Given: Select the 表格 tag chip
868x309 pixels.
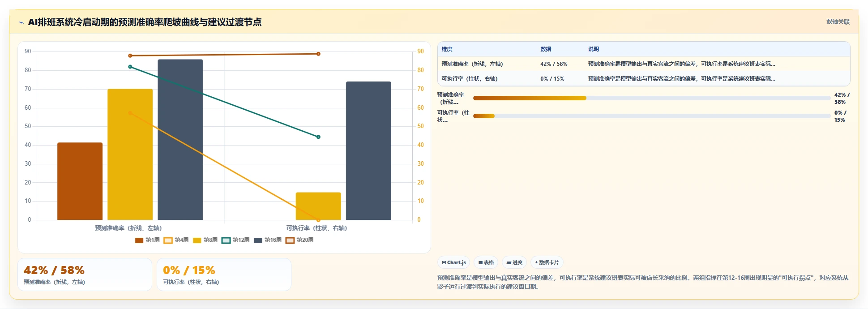Looking at the screenshot, I should click(486, 262).
